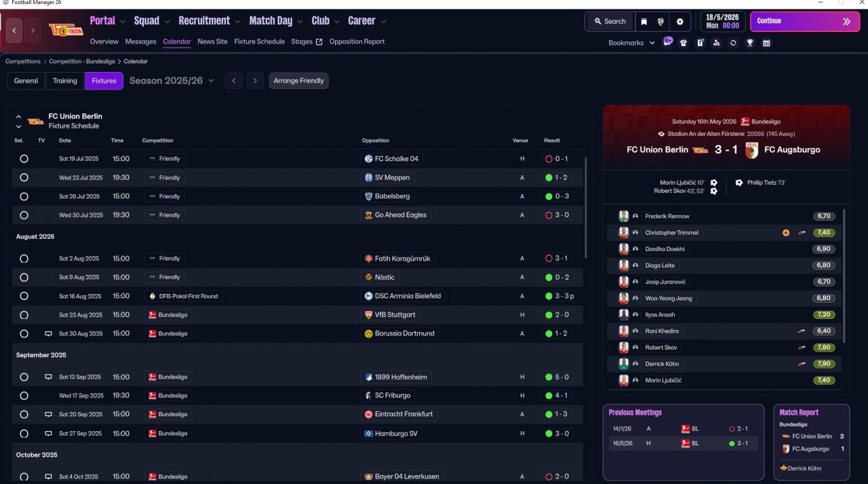The height and width of the screenshot is (484, 868).
Task: Switch to the Training tab
Action: [65, 81]
